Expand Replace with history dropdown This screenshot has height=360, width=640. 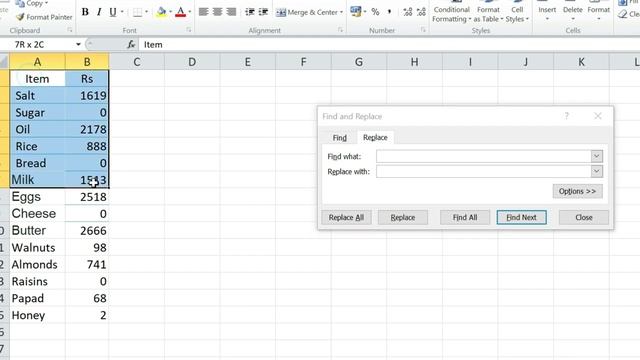pyautogui.click(x=596, y=171)
